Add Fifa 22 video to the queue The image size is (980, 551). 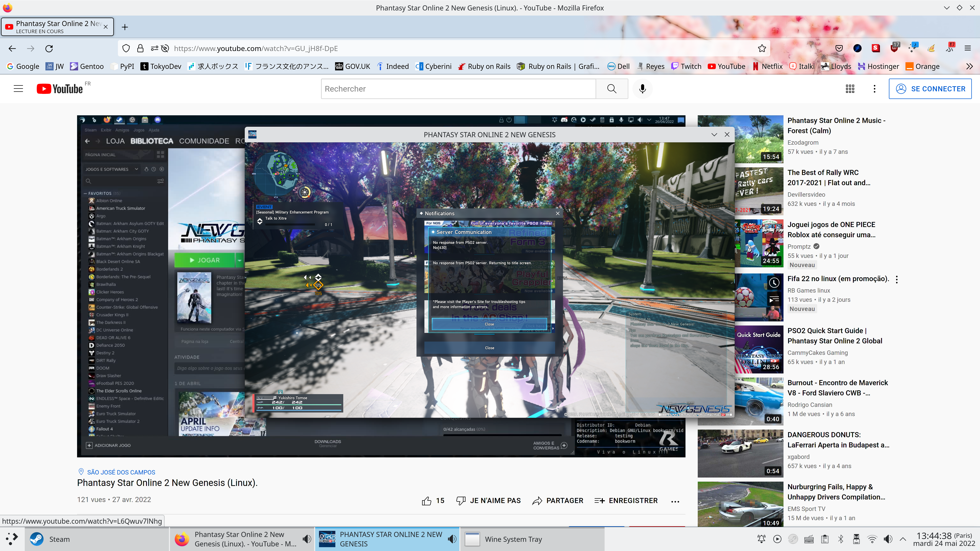(x=774, y=300)
